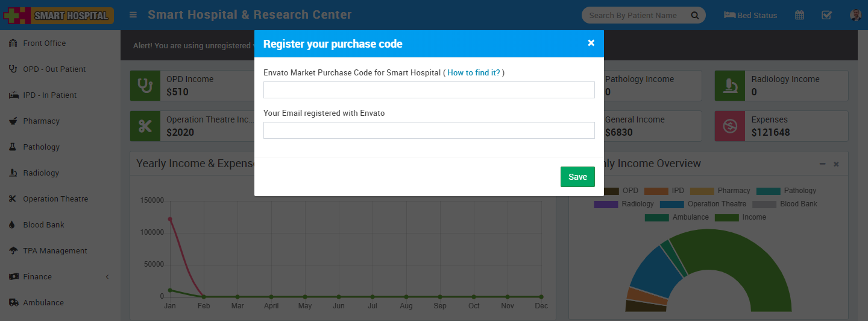Click the hamburger menu toggle icon

[133, 15]
